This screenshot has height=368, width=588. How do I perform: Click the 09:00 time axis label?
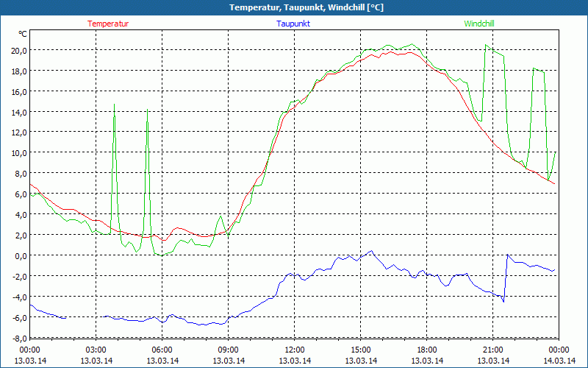[228, 350]
